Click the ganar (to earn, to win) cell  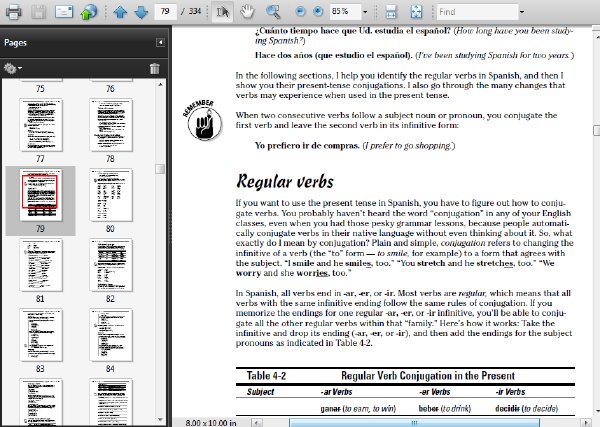point(358,409)
